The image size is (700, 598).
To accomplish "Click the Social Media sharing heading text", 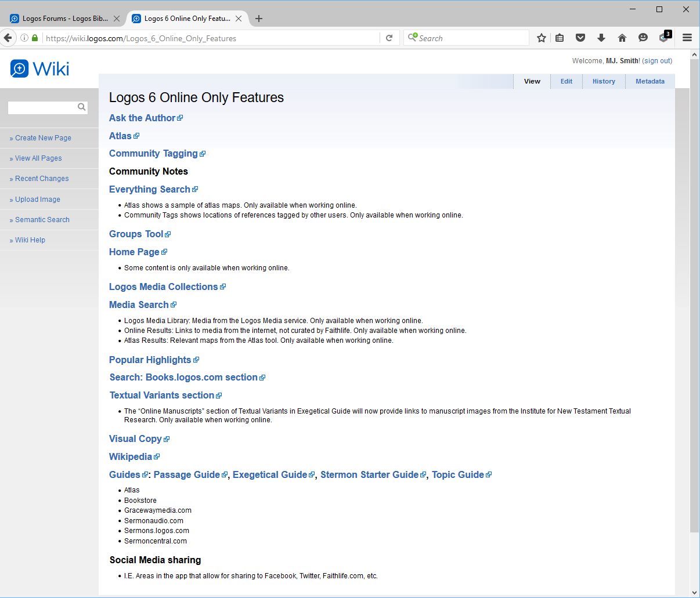I will pos(156,560).
